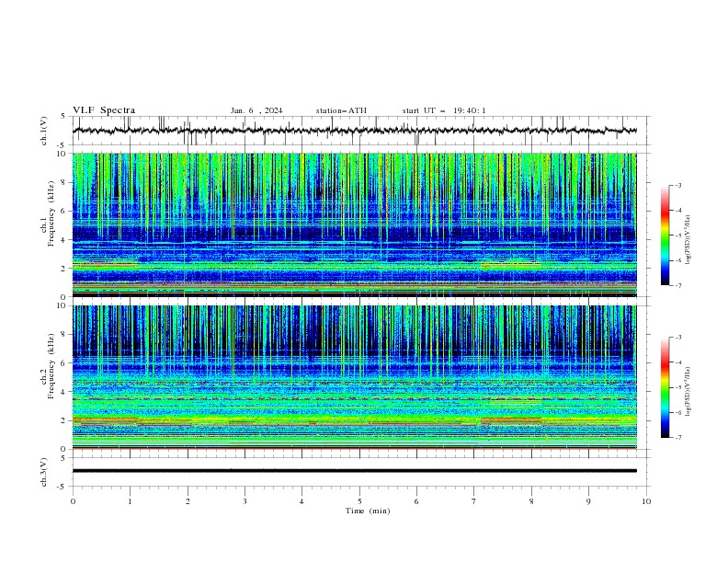
Task: Click the ch.2 colorbar "log(PSD)(V²/Hz)" label
Action: click(x=688, y=393)
